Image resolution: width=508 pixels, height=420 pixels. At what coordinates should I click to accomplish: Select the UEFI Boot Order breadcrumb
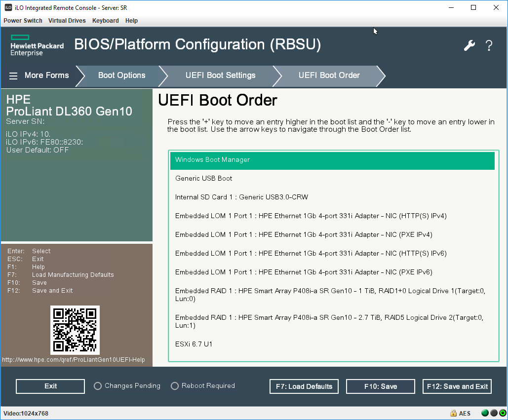[x=329, y=76]
